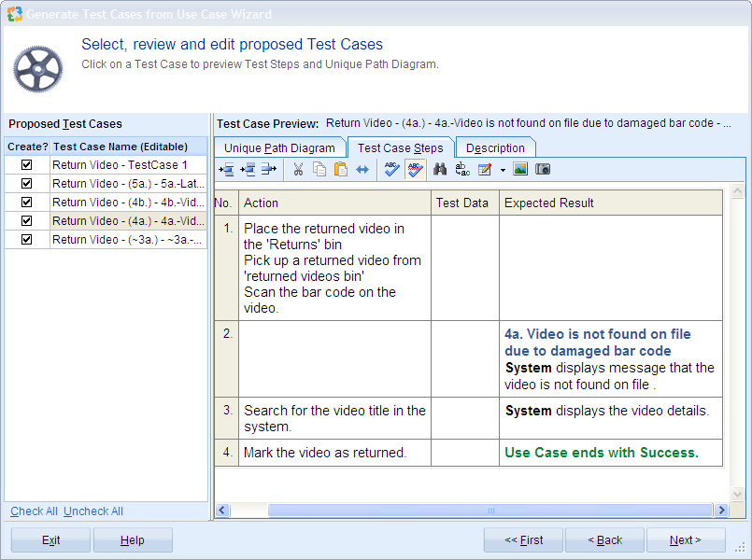Click the 'Test Data' column header
Image resolution: width=752 pixels, height=560 pixels.
tap(465, 203)
